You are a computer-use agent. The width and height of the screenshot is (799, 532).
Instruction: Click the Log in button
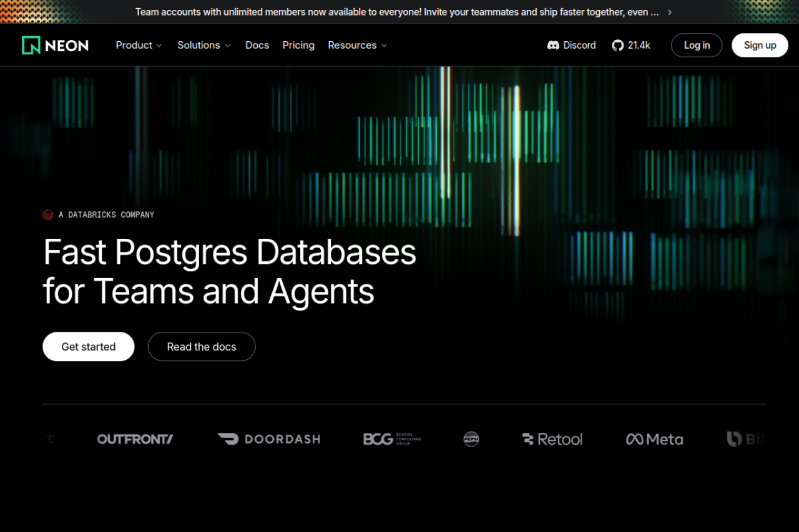tap(697, 46)
